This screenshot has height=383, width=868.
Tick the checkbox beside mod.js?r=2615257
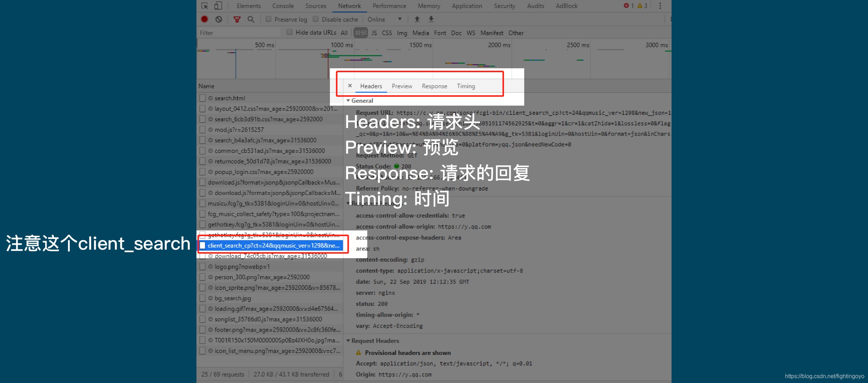[202, 129]
